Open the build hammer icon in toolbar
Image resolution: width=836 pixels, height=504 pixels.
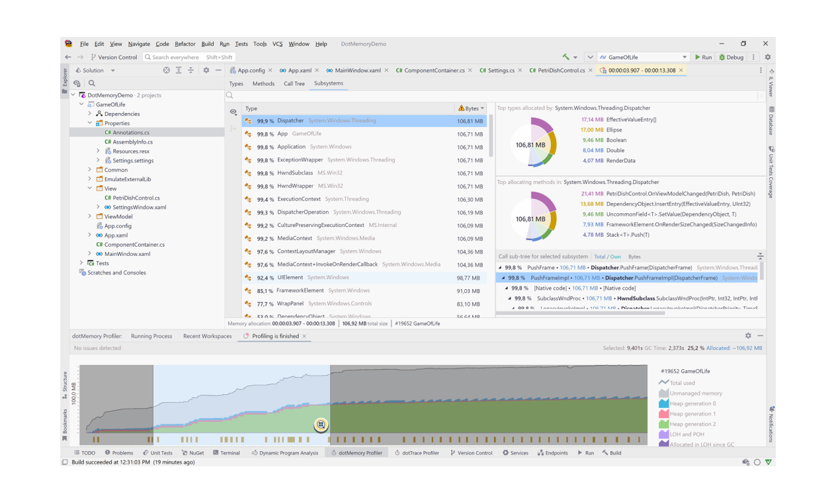point(566,58)
